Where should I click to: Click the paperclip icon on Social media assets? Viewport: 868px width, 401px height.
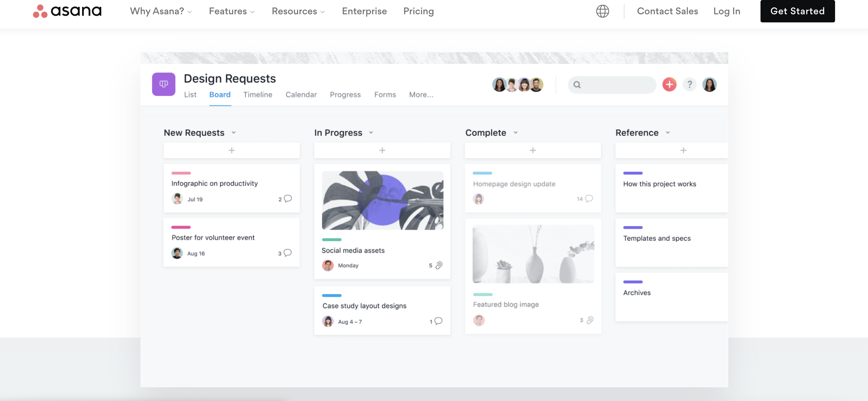tap(439, 265)
